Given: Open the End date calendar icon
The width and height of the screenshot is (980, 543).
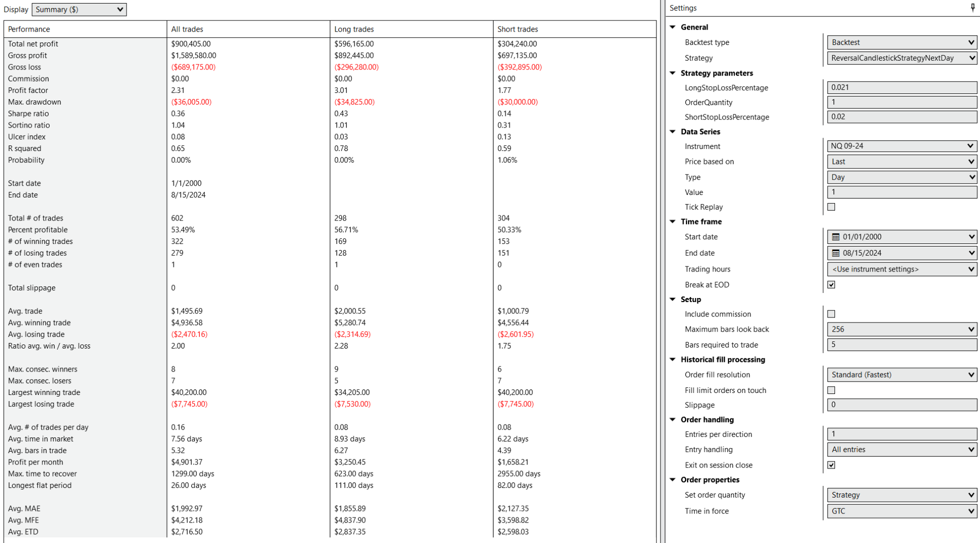Looking at the screenshot, I should coord(836,253).
